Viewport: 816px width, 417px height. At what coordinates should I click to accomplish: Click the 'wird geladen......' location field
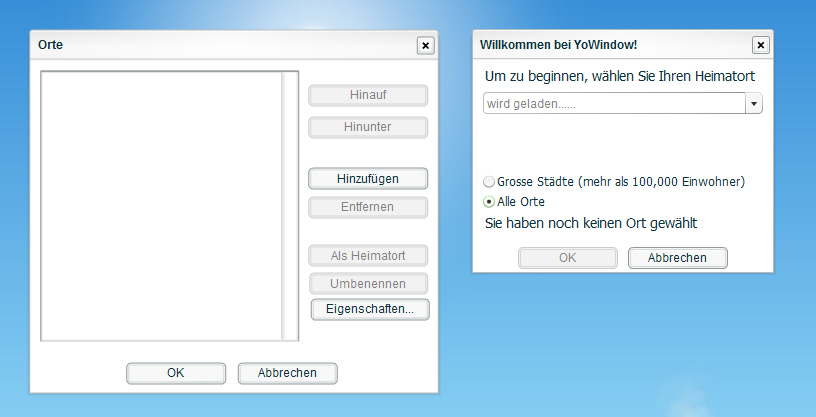pos(615,104)
